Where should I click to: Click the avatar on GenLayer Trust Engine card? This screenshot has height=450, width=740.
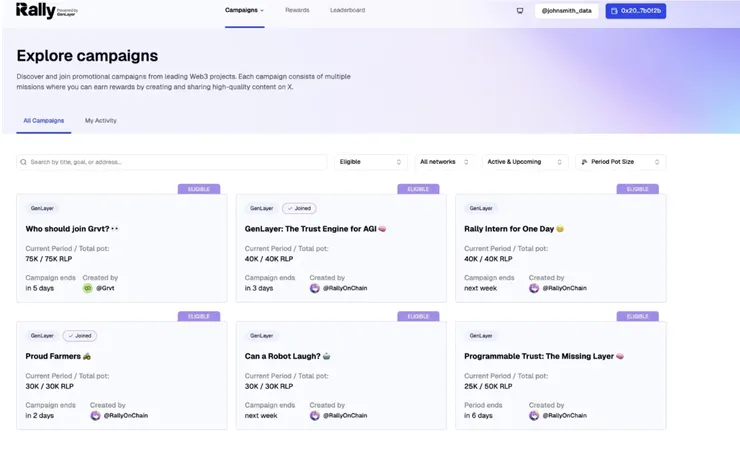(x=315, y=288)
